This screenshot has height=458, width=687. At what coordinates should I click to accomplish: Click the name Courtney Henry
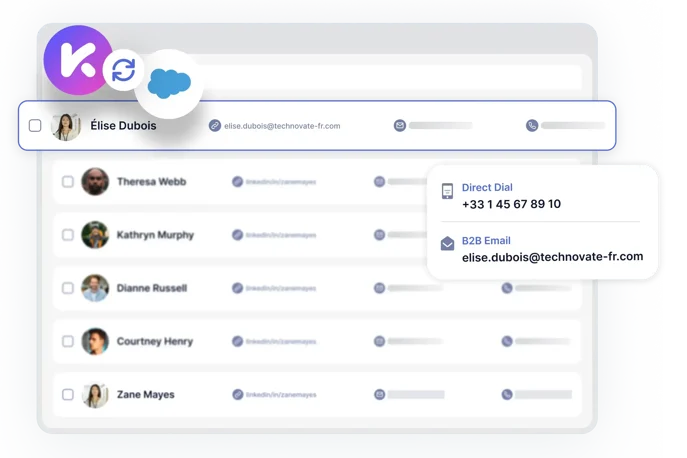click(x=155, y=341)
